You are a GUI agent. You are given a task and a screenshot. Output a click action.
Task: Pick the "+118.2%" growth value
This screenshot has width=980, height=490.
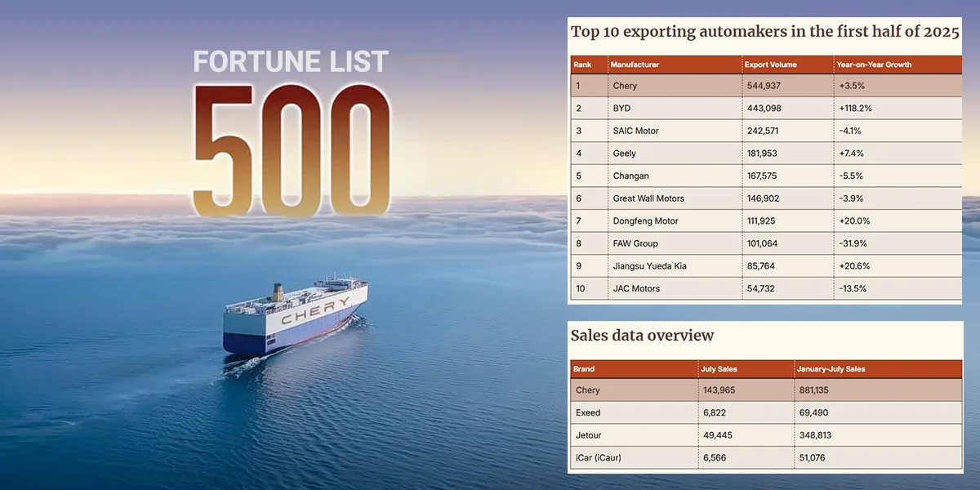tap(854, 108)
